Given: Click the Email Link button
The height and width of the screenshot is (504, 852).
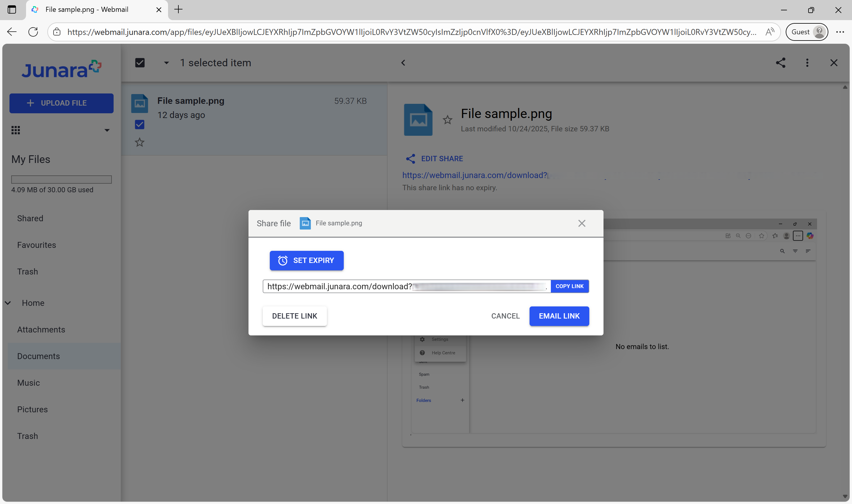Looking at the screenshot, I should coord(559,316).
